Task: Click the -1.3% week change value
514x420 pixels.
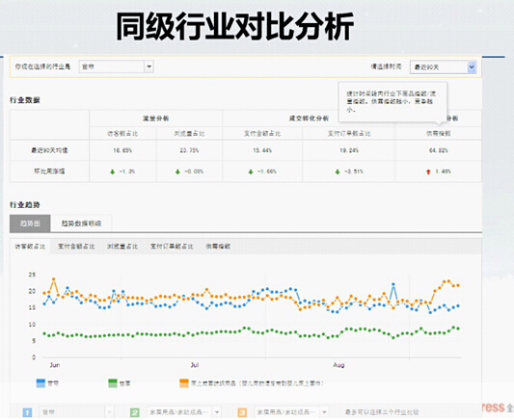Action: pyautogui.click(x=127, y=171)
